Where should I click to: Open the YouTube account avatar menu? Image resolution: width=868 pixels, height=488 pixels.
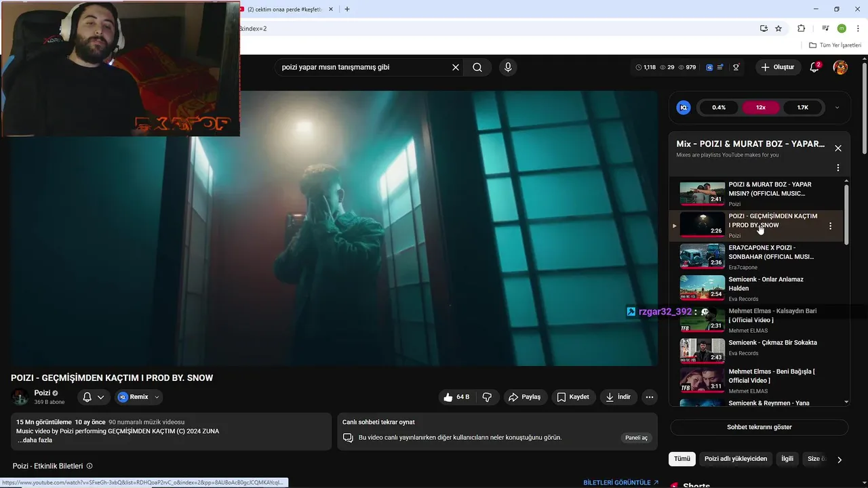(840, 67)
